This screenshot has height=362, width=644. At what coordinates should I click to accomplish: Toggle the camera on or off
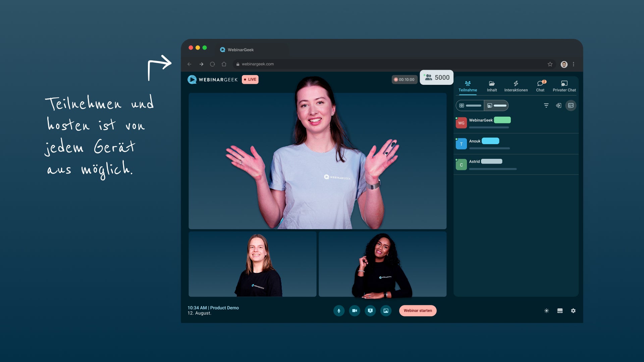click(355, 311)
